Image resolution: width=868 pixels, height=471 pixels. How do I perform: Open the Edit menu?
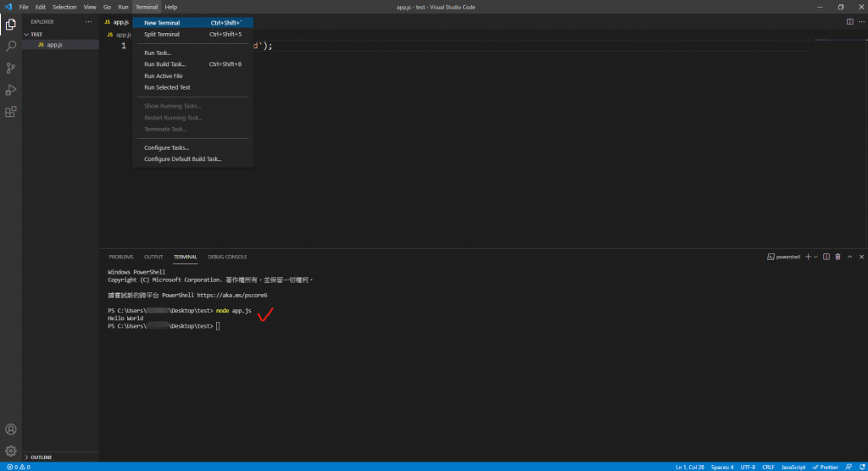[x=41, y=7]
